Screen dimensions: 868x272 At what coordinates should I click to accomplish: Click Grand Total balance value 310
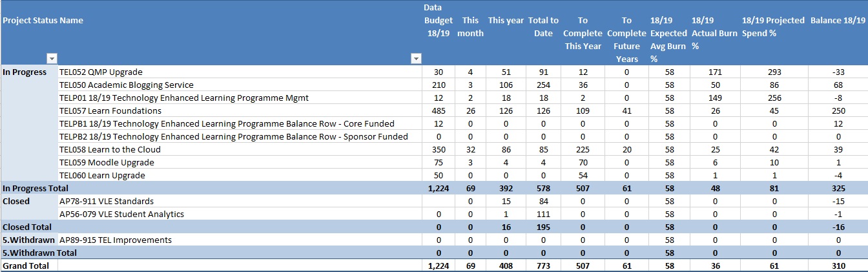pos(838,266)
